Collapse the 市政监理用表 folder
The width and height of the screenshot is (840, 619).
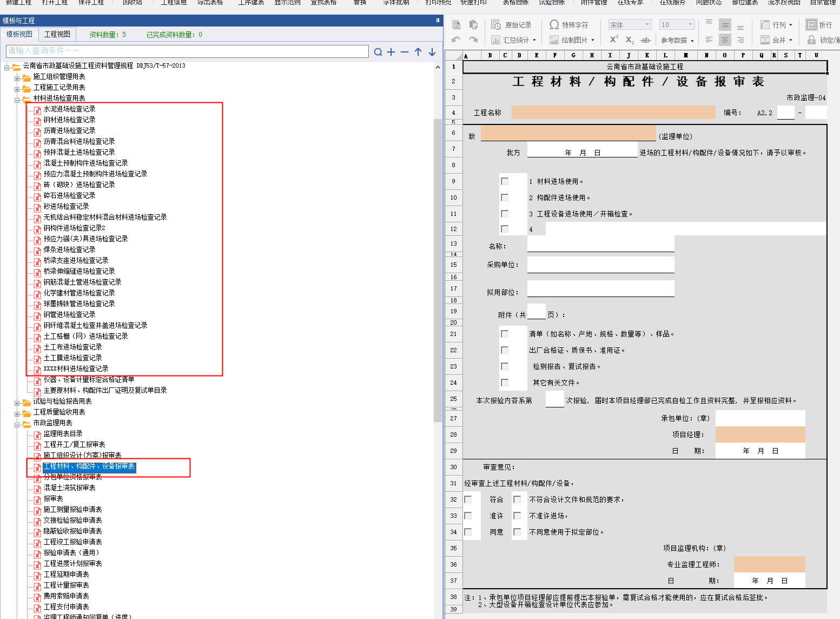[17, 424]
